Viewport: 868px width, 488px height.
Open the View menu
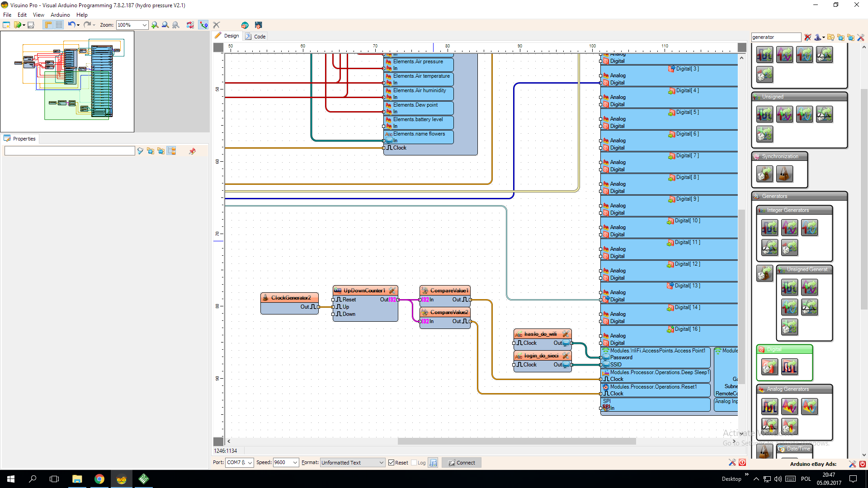[38, 15]
